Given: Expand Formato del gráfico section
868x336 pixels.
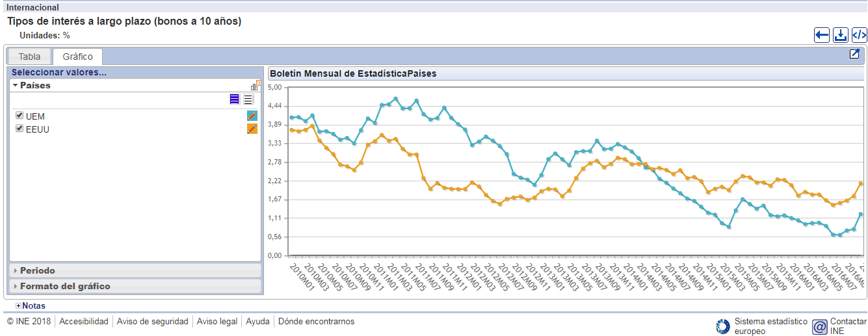Looking at the screenshot, I should point(64,286).
